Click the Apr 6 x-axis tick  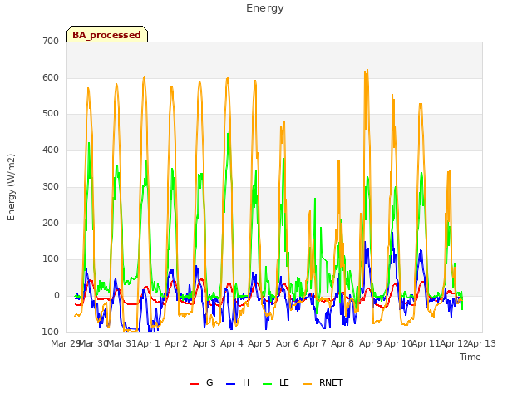click(x=288, y=343)
